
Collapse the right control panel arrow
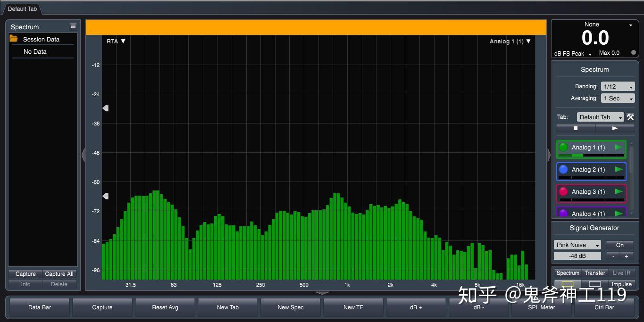click(549, 155)
